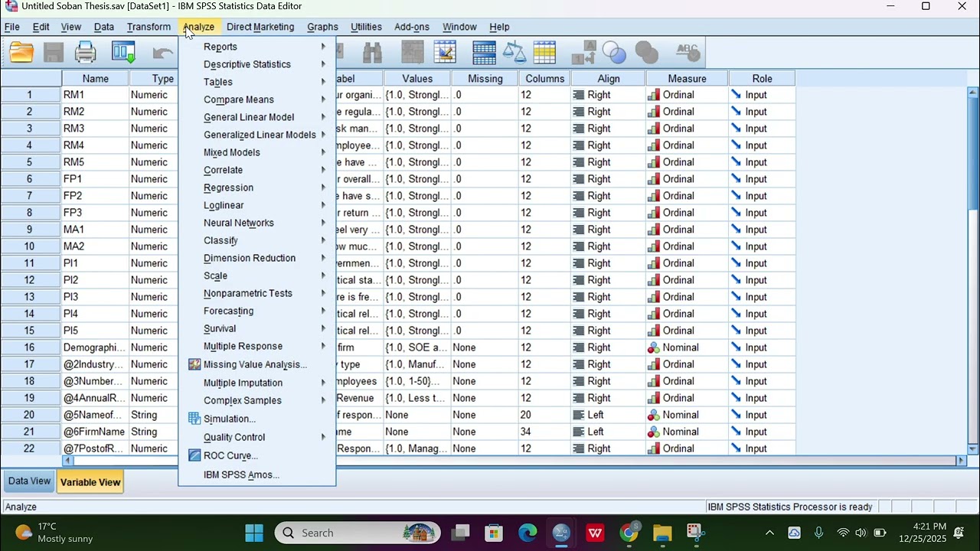Expand the Correlate submenu
Image resolution: width=980 pixels, height=551 pixels.
point(257,170)
